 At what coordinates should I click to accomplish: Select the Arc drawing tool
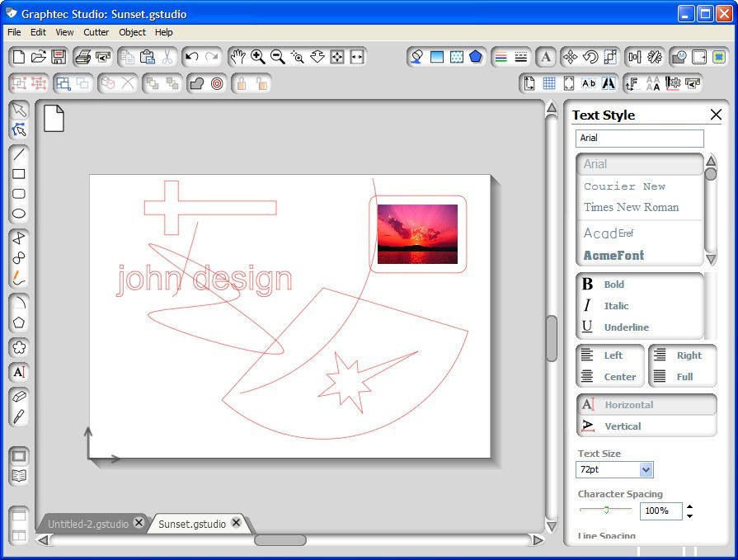point(19,303)
